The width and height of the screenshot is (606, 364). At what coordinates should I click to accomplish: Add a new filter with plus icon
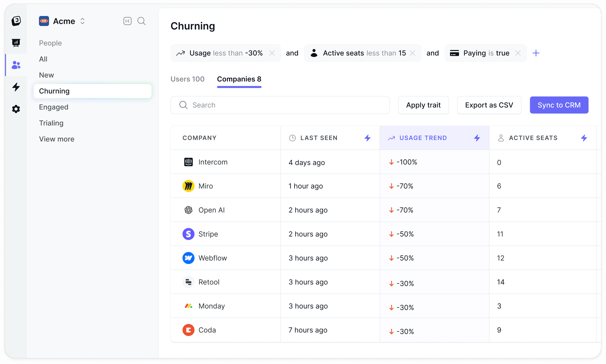[536, 53]
